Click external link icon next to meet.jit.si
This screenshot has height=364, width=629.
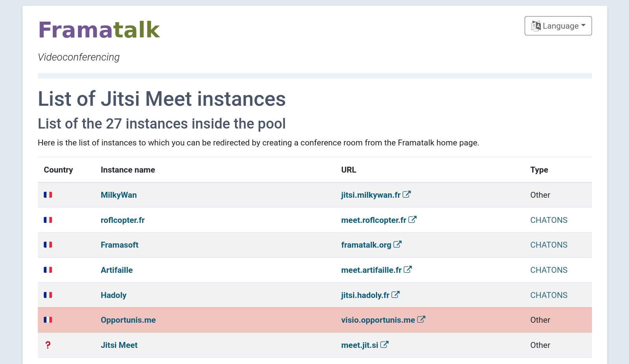click(x=385, y=345)
